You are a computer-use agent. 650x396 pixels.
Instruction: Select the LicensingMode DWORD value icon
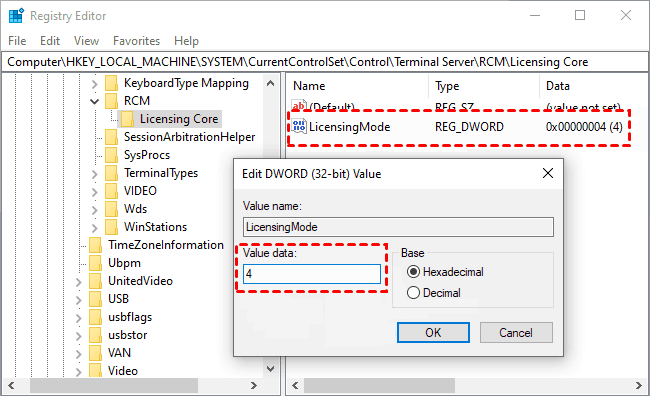coord(299,126)
